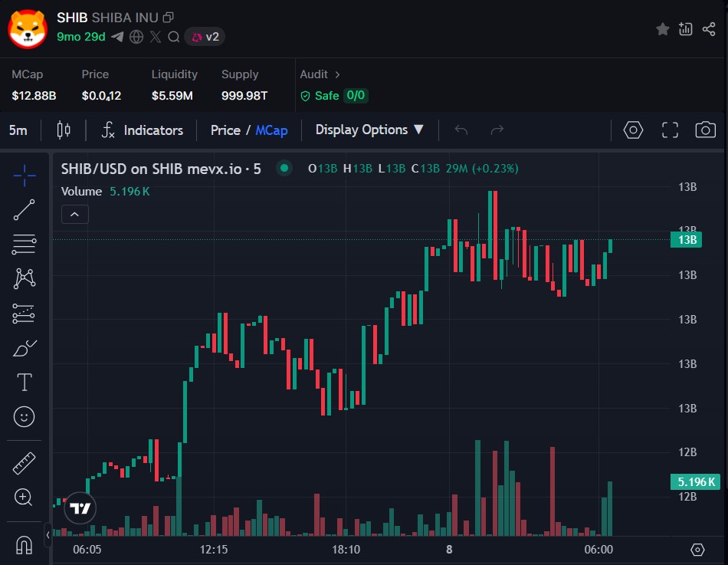Click the $5.59M Liquidity value

tap(172, 96)
